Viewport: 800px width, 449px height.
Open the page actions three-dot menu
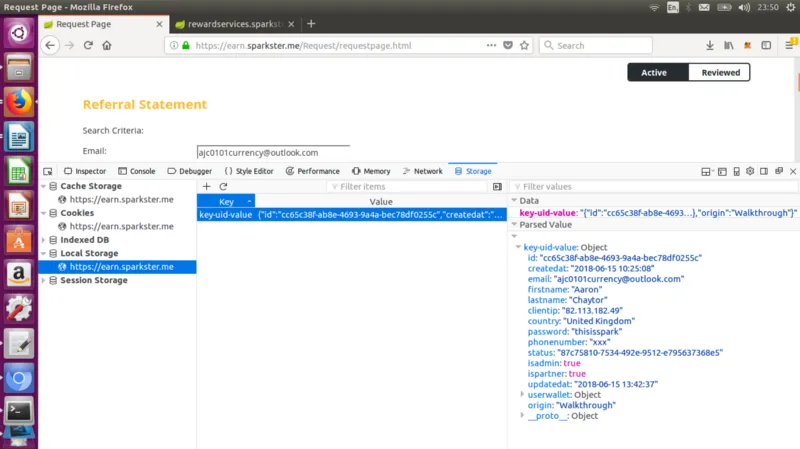(x=491, y=45)
